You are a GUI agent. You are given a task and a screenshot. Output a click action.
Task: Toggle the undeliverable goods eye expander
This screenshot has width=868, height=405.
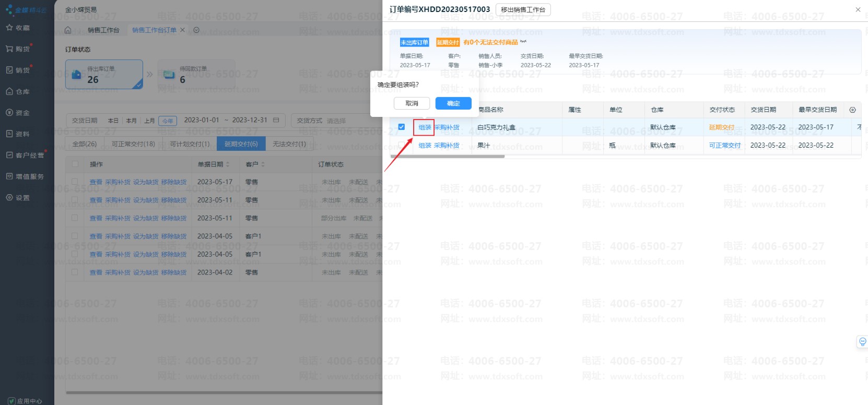tap(523, 42)
